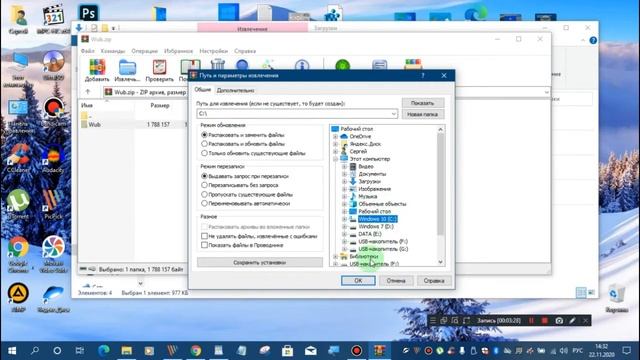Image resolution: width=640 pixels, height=360 pixels.
Task: Open the CCleaner desktop shortcut
Action: [18, 158]
